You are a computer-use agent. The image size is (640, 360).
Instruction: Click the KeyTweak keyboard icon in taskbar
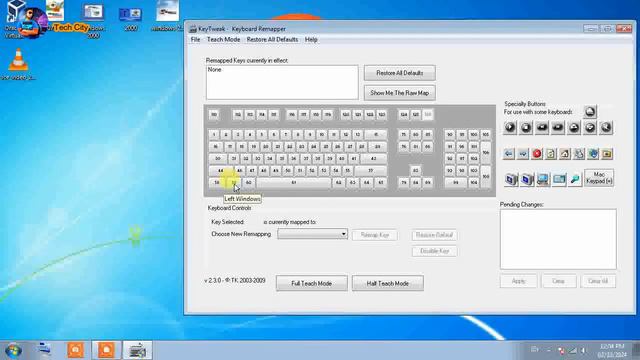click(x=138, y=350)
